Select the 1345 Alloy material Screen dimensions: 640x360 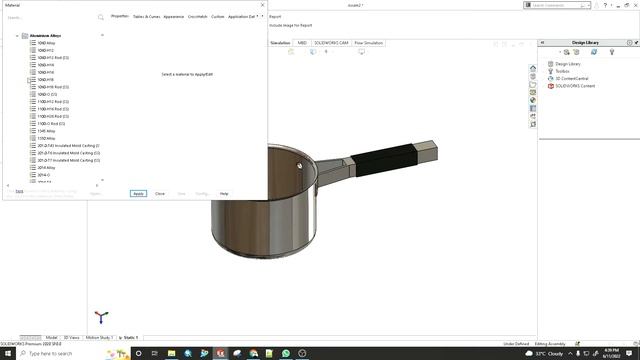coord(46,131)
